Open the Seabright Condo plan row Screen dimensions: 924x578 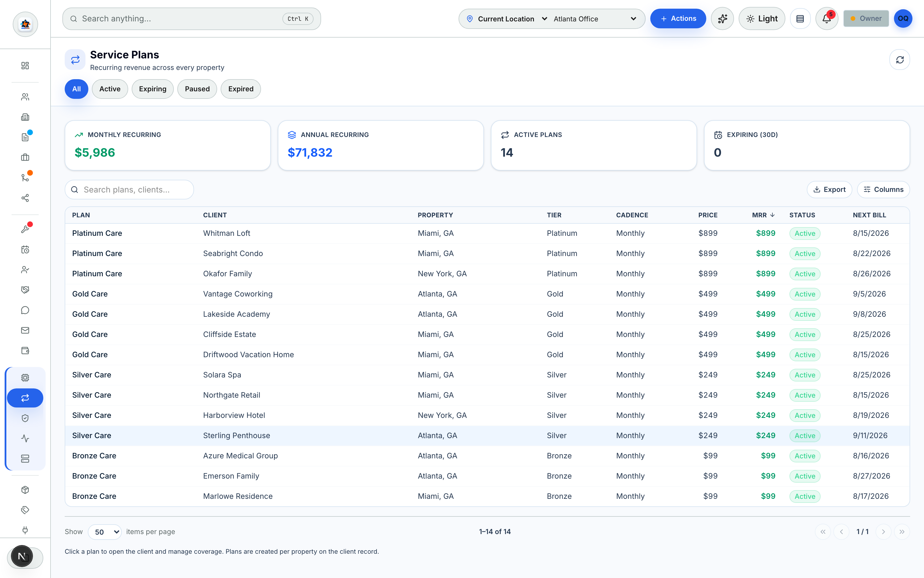click(487, 253)
